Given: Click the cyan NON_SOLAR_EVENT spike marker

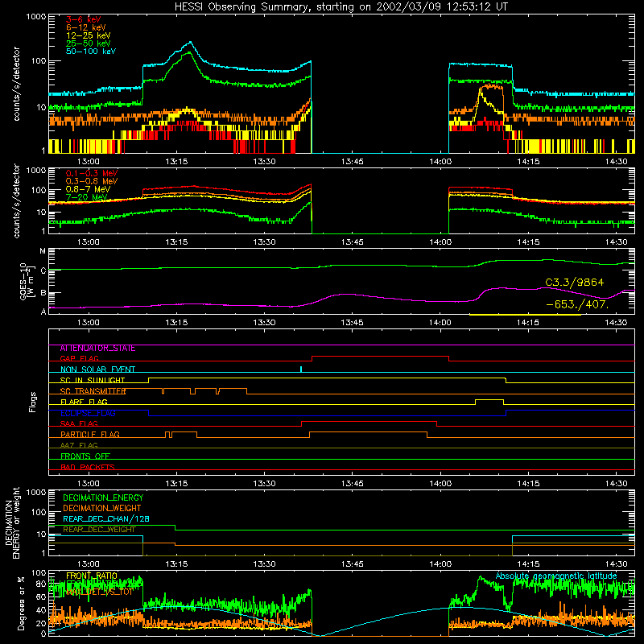Looking at the screenshot, I should [x=301, y=369].
